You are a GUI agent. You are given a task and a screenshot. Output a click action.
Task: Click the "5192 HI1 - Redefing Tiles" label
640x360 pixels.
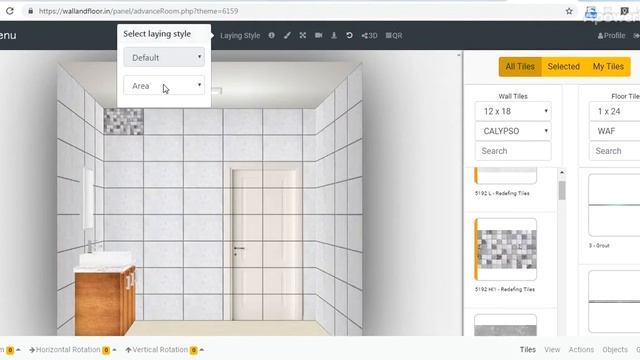[x=505, y=289]
